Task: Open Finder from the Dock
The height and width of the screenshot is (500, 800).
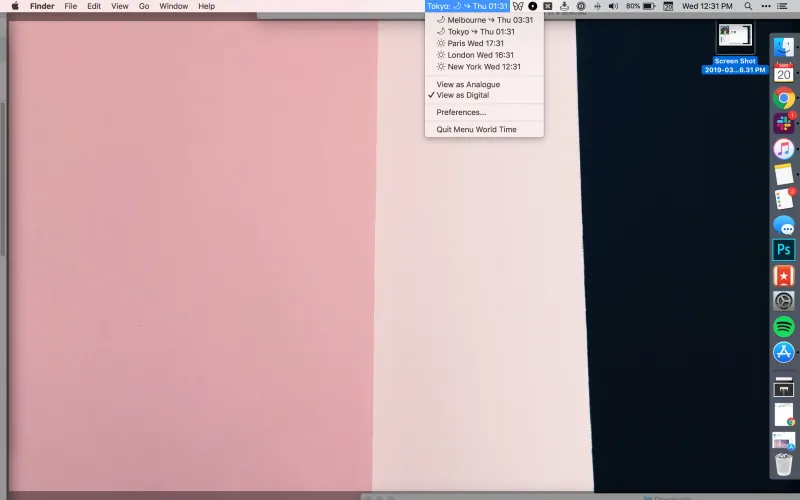Action: tap(784, 47)
